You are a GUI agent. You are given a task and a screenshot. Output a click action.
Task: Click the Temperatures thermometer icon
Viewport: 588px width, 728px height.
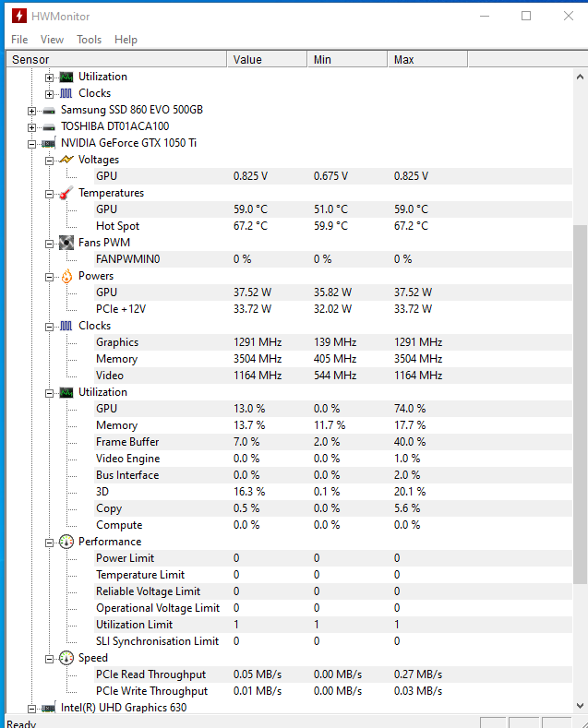pos(66,193)
